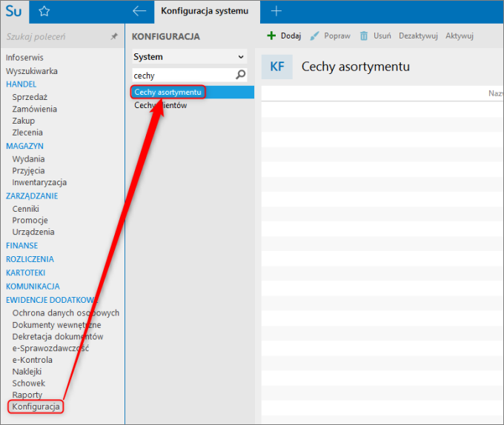Open Cenniki module
The height and width of the screenshot is (425, 504).
pos(26,209)
